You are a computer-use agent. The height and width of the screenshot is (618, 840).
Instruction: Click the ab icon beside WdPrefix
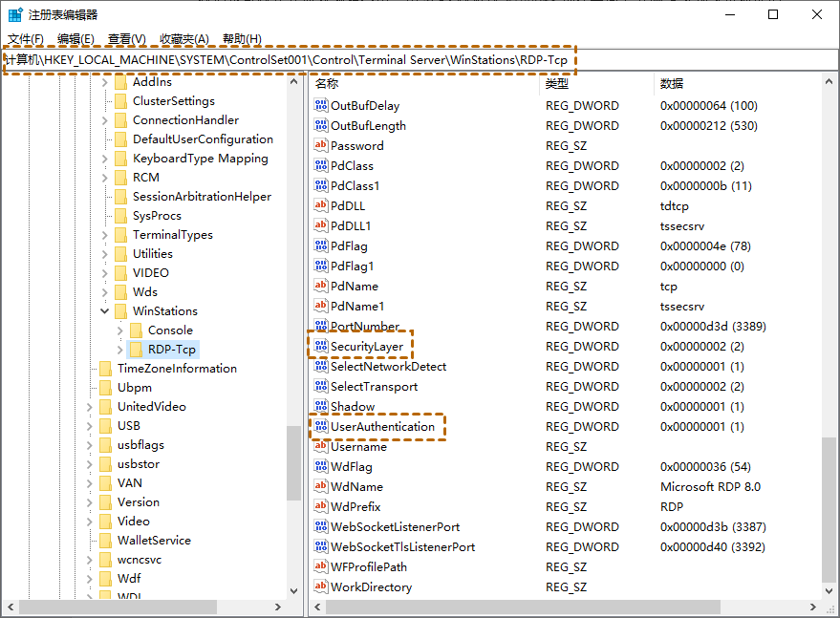(x=321, y=506)
